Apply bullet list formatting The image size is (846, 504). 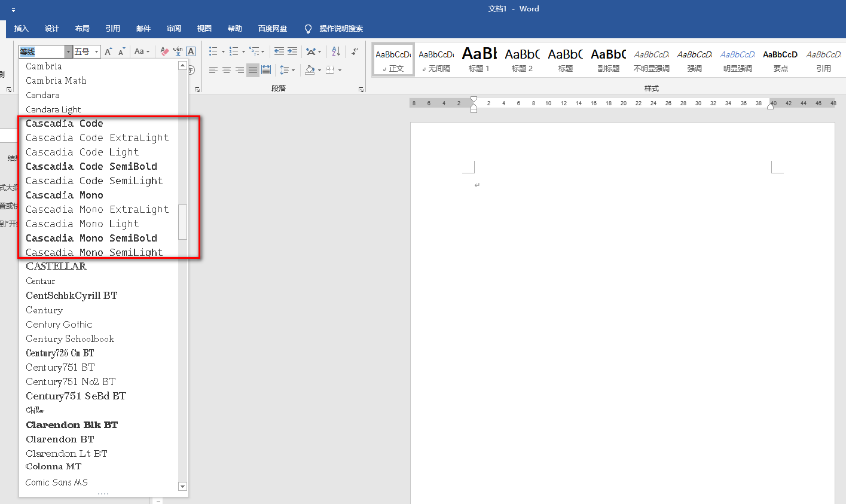coord(213,51)
